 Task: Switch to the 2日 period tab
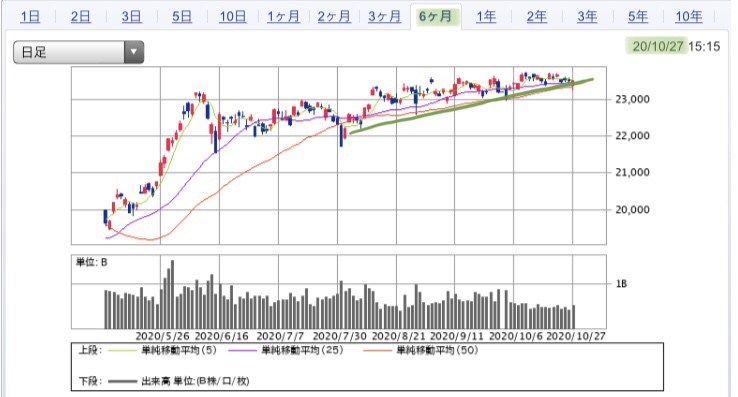pos(80,17)
